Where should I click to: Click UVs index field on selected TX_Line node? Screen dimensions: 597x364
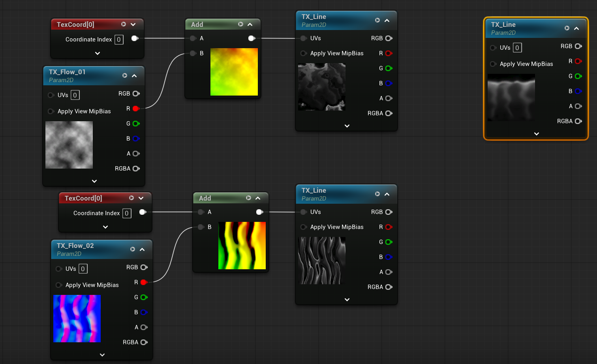click(517, 48)
